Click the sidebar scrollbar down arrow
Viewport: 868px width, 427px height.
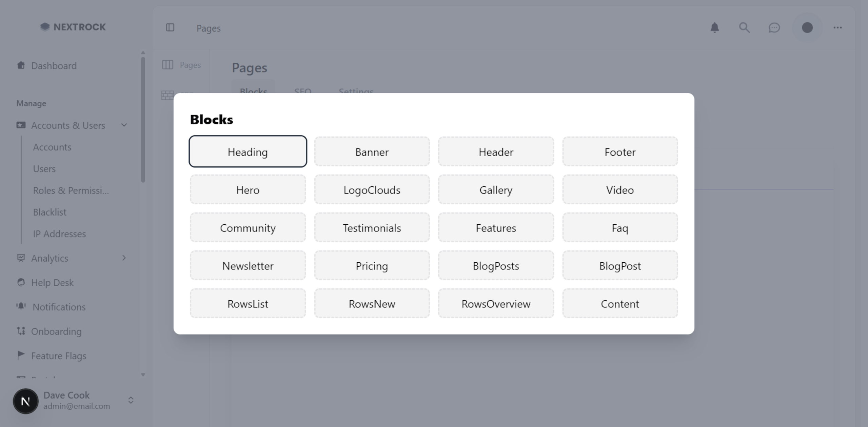click(x=143, y=375)
